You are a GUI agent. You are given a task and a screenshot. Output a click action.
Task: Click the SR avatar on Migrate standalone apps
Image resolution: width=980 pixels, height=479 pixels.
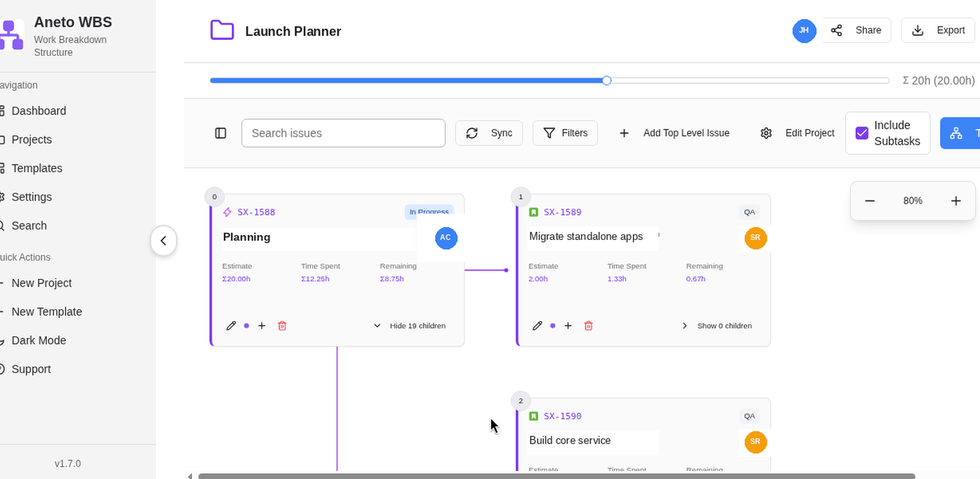755,238
